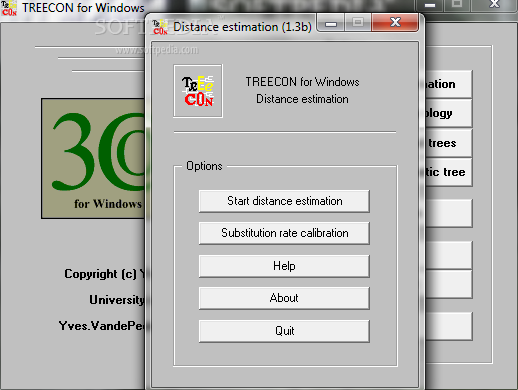Click 'Yves.VandePe' text in main window
The height and width of the screenshot is (390, 518).
102,326
